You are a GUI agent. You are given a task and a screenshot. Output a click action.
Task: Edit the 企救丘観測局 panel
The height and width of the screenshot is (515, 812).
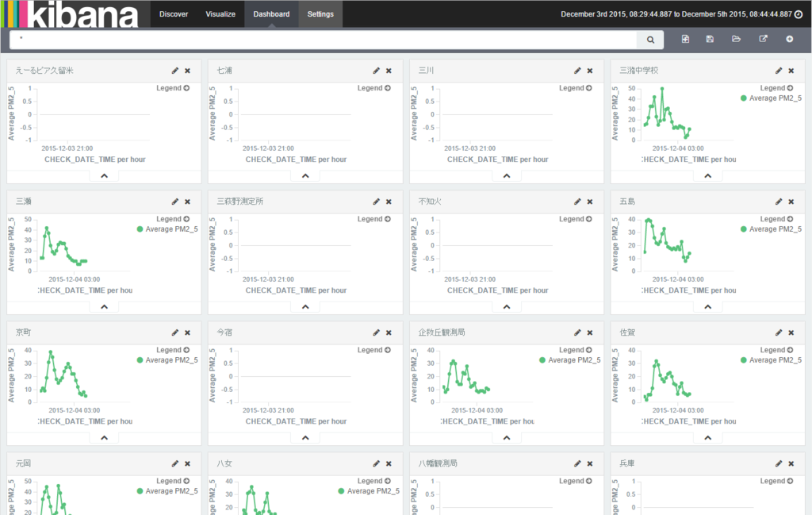pos(577,332)
